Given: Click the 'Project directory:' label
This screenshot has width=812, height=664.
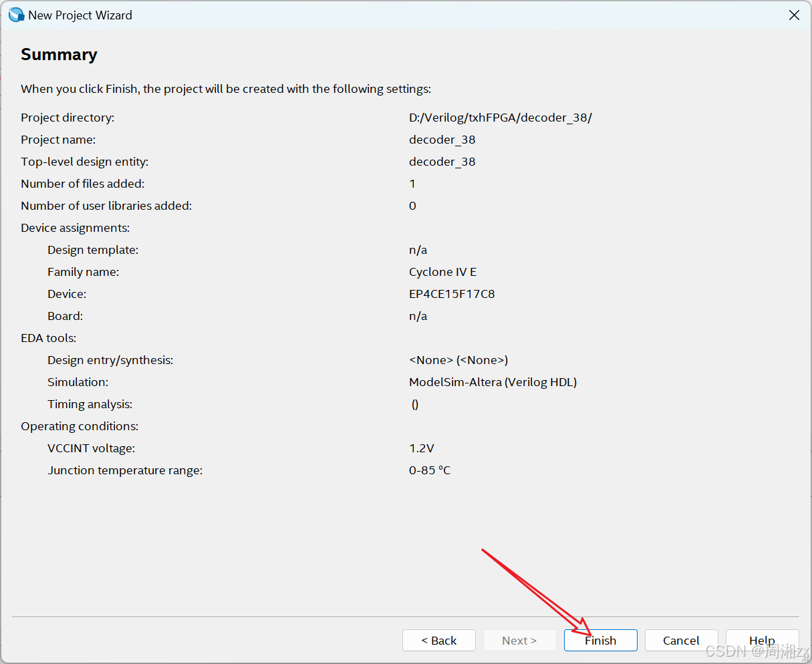Looking at the screenshot, I should 67,118.
